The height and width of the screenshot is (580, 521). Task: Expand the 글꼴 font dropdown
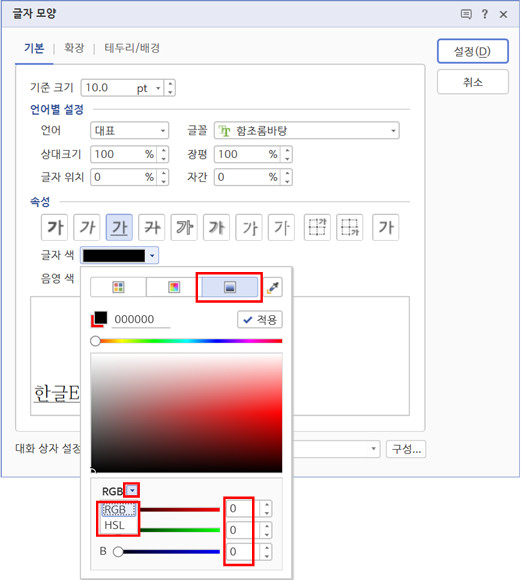[393, 131]
